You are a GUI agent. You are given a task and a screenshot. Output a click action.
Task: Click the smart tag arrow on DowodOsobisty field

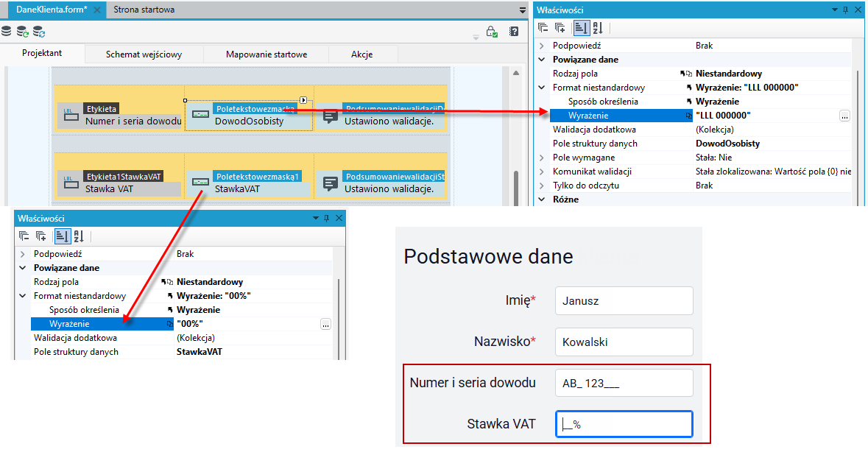pos(303,100)
